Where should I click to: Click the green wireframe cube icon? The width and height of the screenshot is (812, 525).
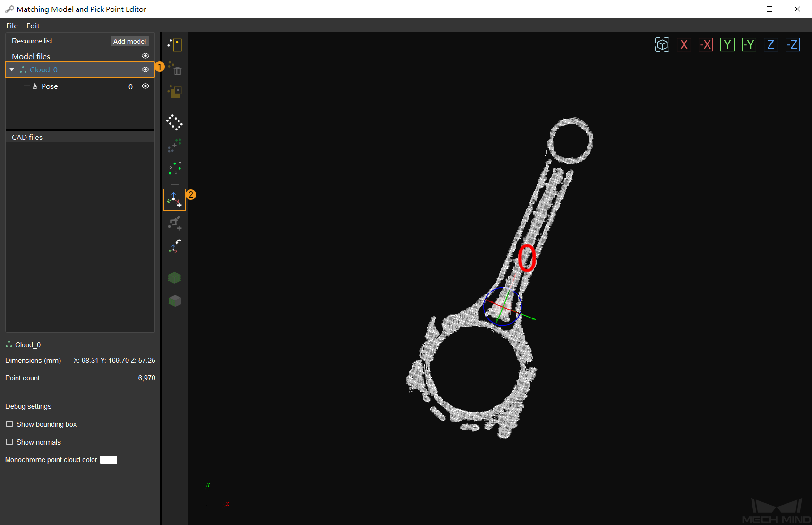(175, 277)
